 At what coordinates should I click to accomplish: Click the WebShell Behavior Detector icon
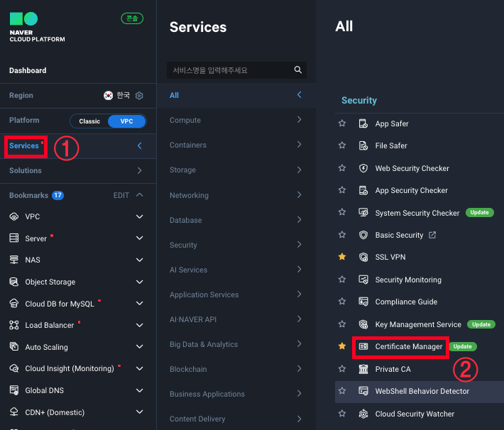tap(363, 391)
